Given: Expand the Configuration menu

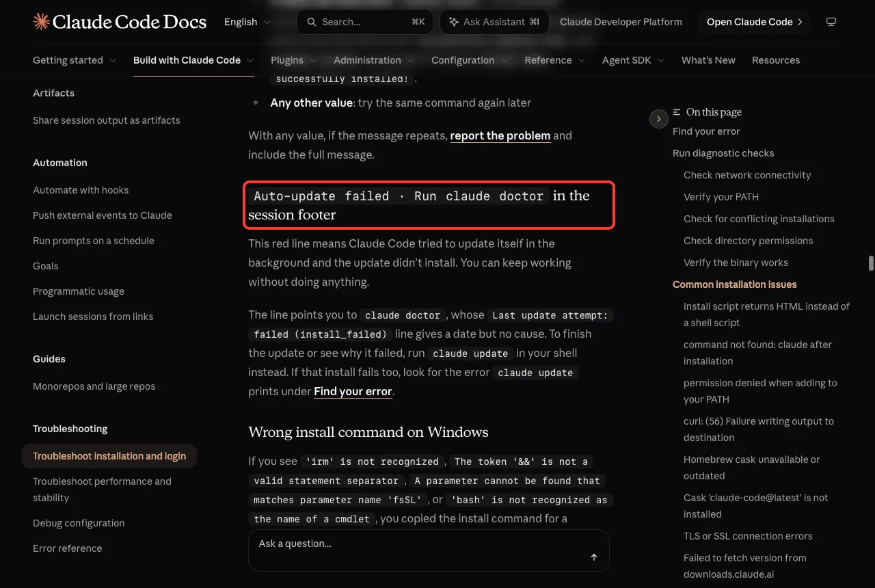Looking at the screenshot, I should pos(470,60).
